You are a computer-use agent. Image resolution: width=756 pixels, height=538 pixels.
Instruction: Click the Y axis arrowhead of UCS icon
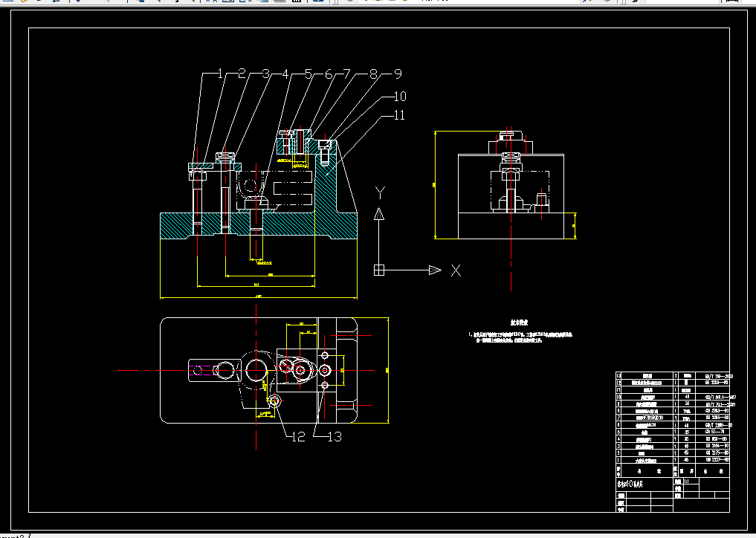379,213
